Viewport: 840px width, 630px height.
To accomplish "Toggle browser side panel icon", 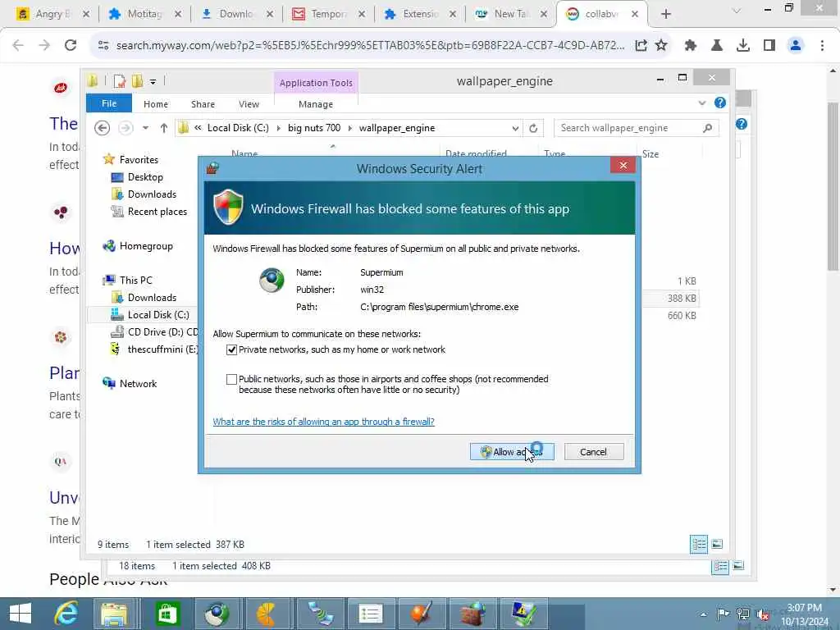I will click(769, 46).
